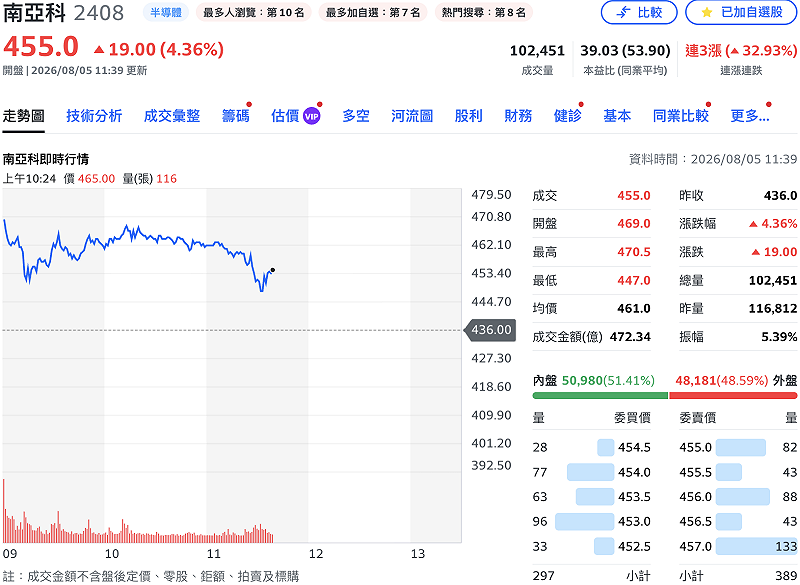Click the green 內盤 ratio bar
The height and width of the screenshot is (585, 800).
pos(600,395)
